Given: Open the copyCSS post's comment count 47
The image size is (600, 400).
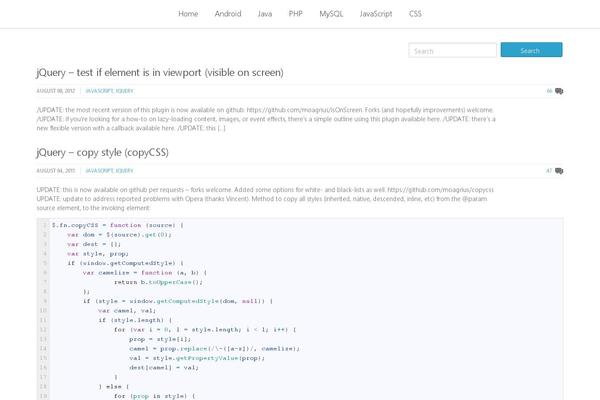Looking at the screenshot, I should (x=549, y=171).
